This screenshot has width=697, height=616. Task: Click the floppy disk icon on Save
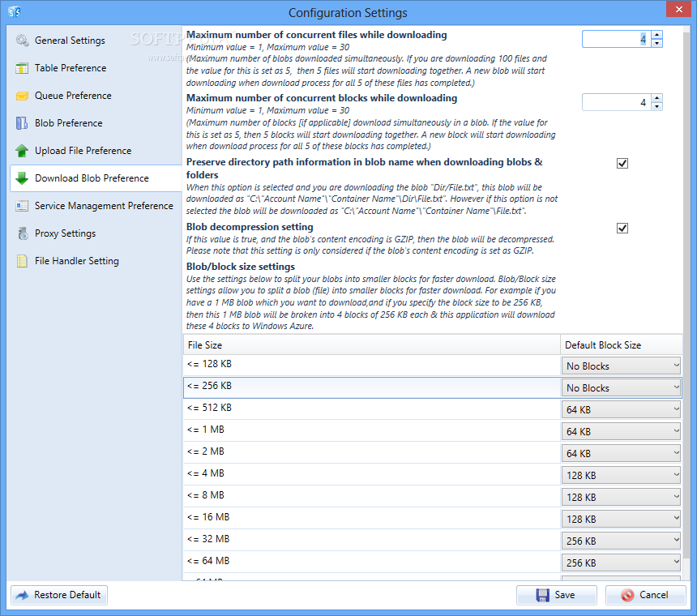click(543, 595)
